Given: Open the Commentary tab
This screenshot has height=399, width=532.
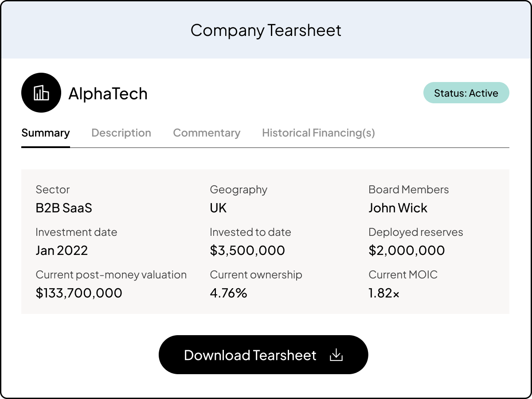Looking at the screenshot, I should (207, 133).
